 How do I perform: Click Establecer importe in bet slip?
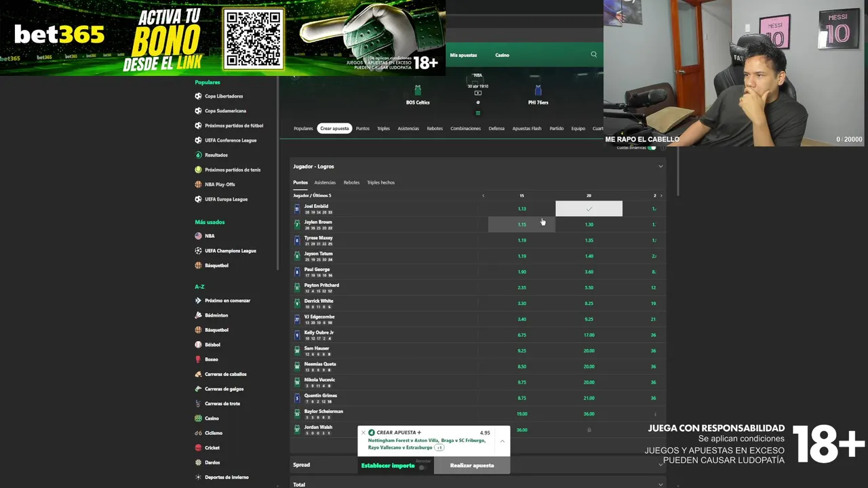click(x=388, y=466)
